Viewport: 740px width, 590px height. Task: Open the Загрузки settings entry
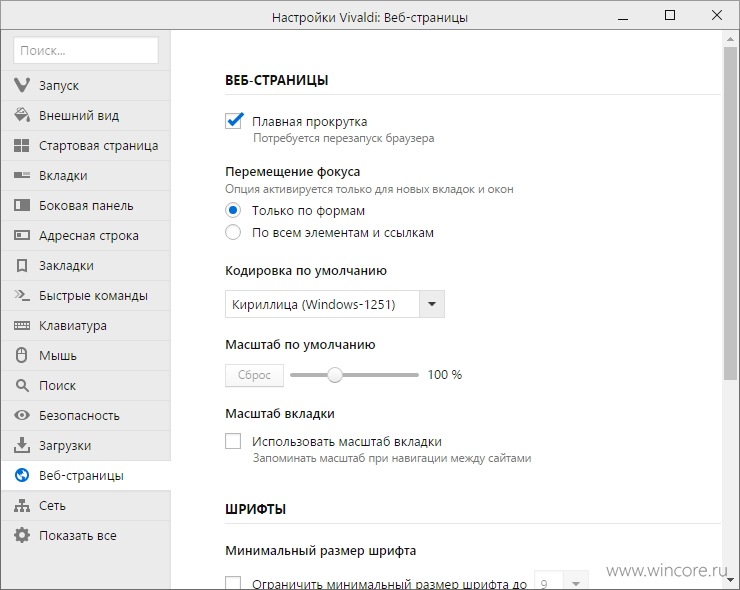point(85,446)
